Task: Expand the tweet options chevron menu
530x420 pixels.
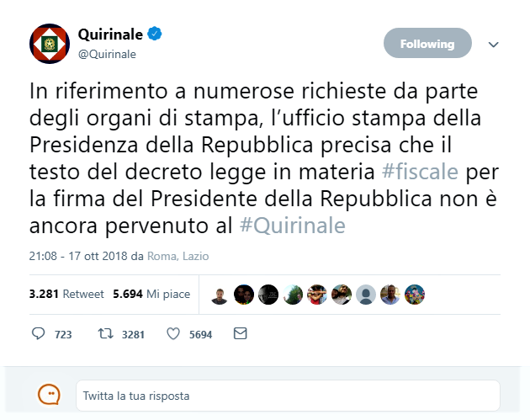Action: tap(494, 44)
